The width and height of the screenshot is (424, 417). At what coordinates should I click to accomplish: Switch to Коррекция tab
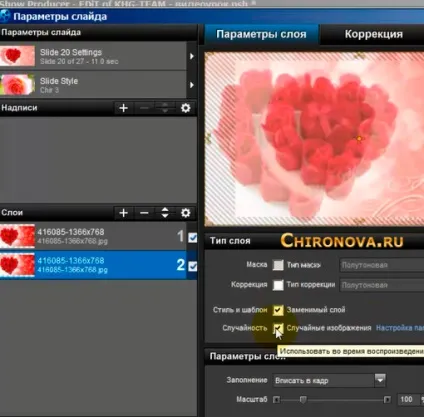(x=373, y=34)
